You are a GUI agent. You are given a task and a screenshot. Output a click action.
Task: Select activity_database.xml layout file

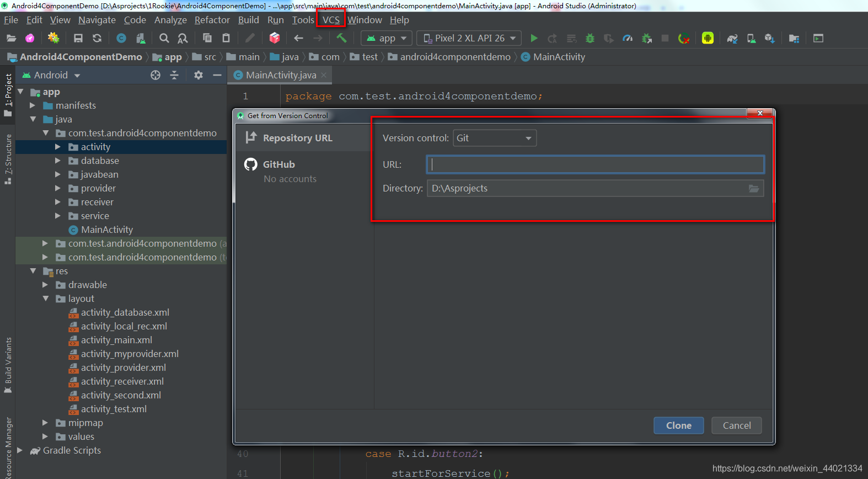pos(119,312)
